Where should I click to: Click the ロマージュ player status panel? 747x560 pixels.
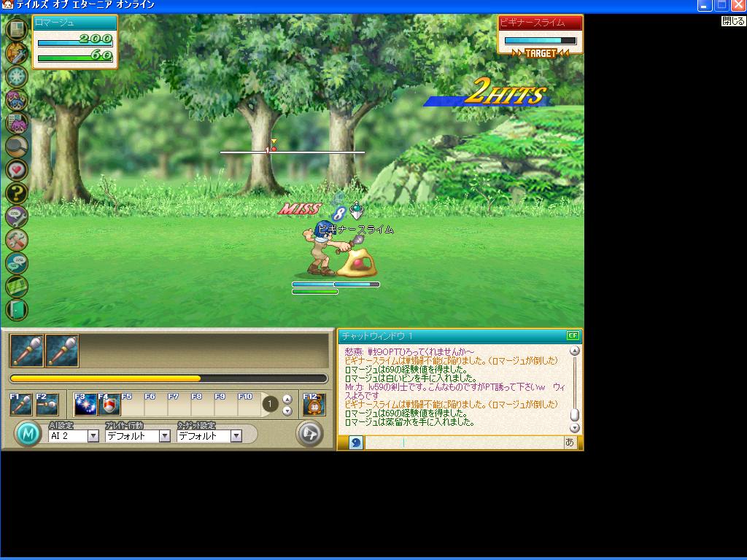(x=75, y=42)
